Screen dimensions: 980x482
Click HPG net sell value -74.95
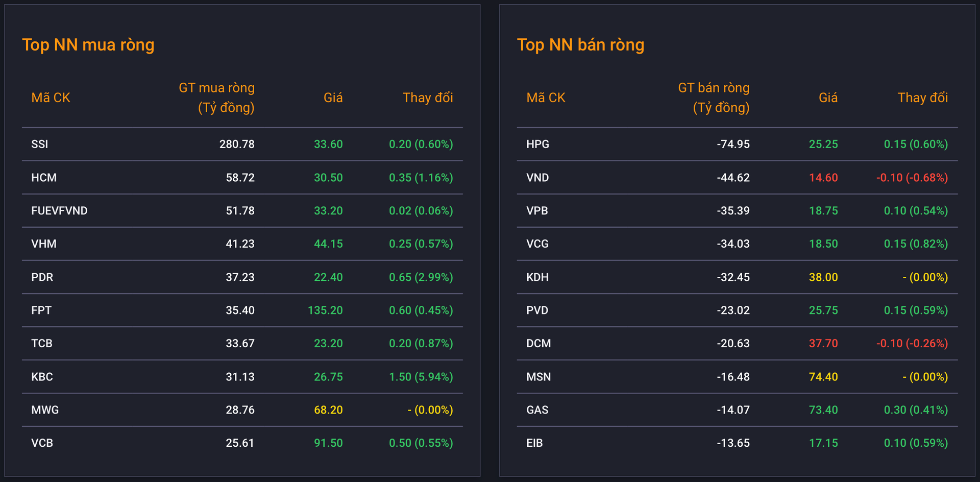tap(733, 144)
